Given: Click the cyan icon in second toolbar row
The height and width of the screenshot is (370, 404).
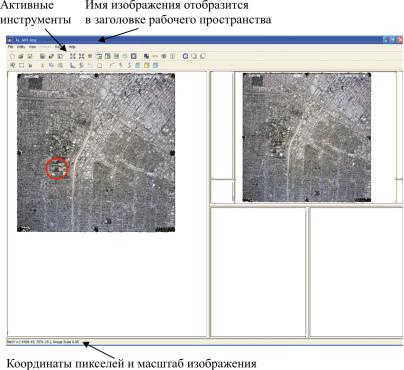Looking at the screenshot, I should point(155,65).
